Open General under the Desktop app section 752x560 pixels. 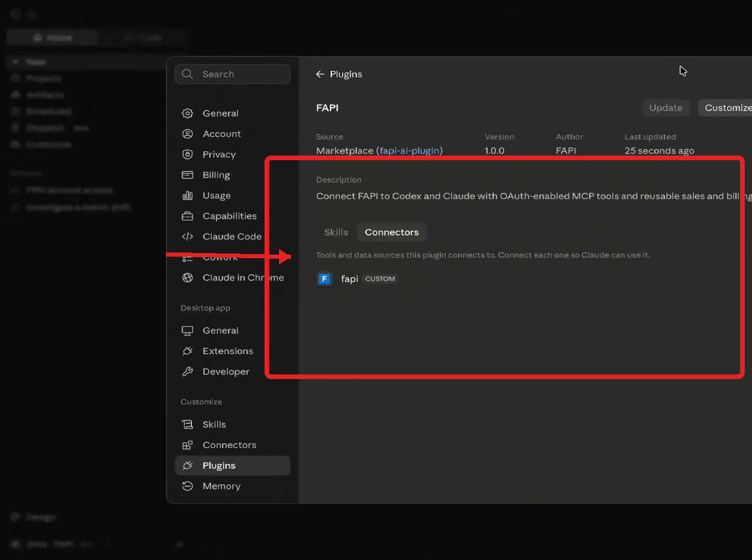click(232, 330)
